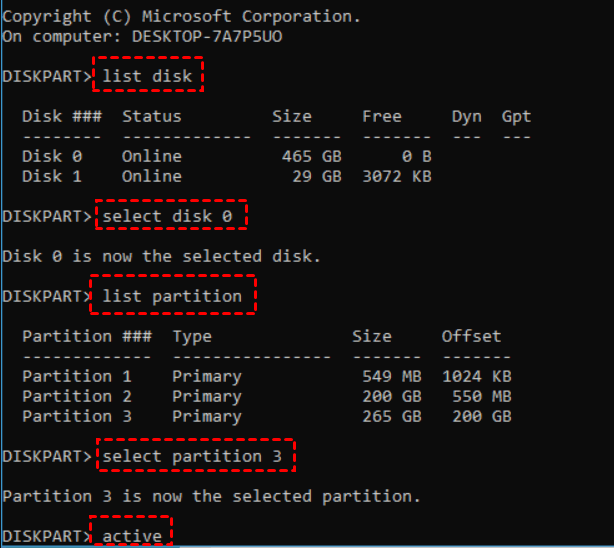Click the Partition 3 row label

[77, 416]
